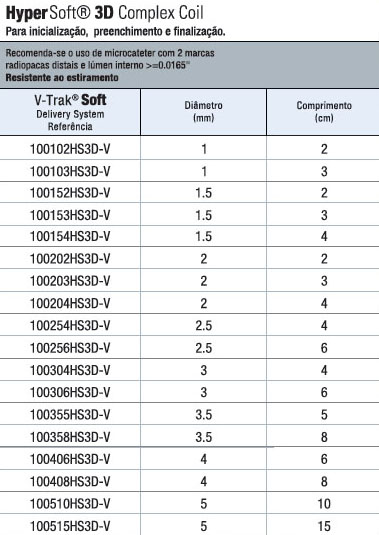The height and width of the screenshot is (535, 379).
Task: Click the HyperSoft 3D Complex Coil title
Action: pos(104,14)
